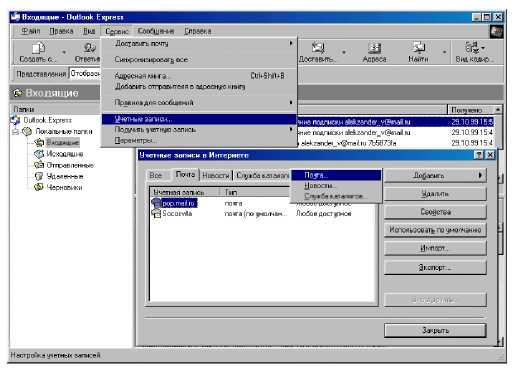Open the dropdown arrow next to Найти
522x377 pixels.
click(444, 52)
